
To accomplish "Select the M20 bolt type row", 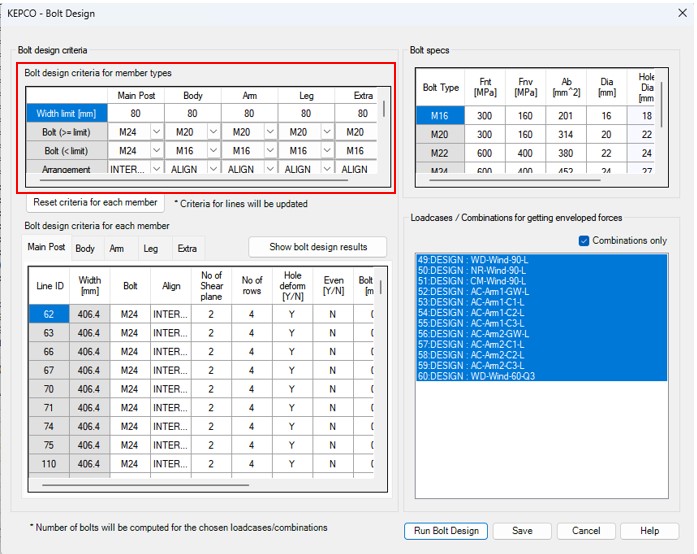I will [x=439, y=134].
